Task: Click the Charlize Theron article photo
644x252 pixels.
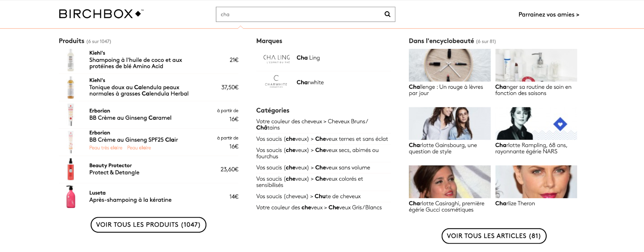Action: point(536,182)
